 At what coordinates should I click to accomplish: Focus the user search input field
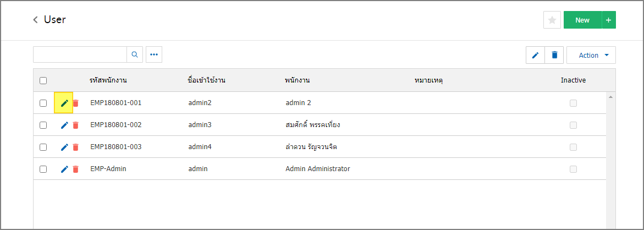pos(80,54)
